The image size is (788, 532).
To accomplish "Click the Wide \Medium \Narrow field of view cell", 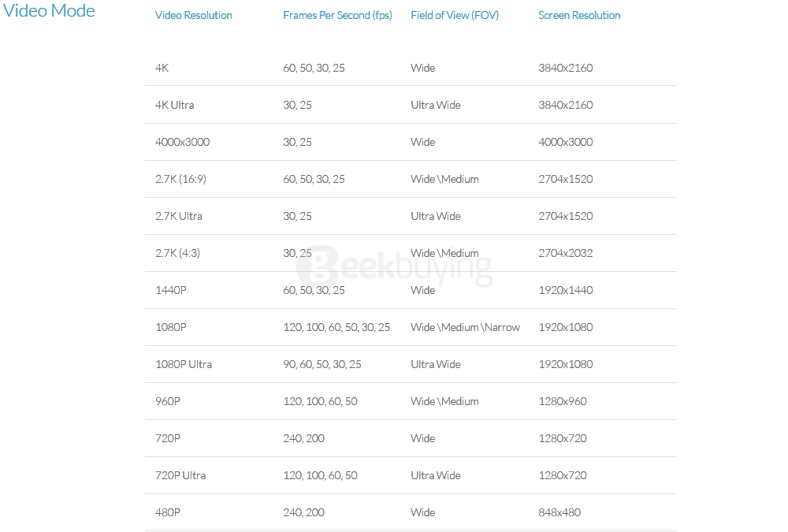I will point(465,327).
